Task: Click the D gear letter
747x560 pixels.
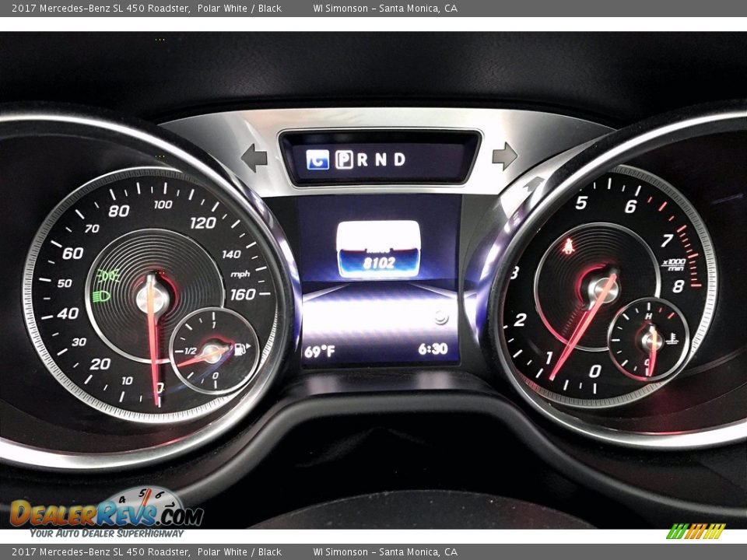Action: tap(399, 159)
